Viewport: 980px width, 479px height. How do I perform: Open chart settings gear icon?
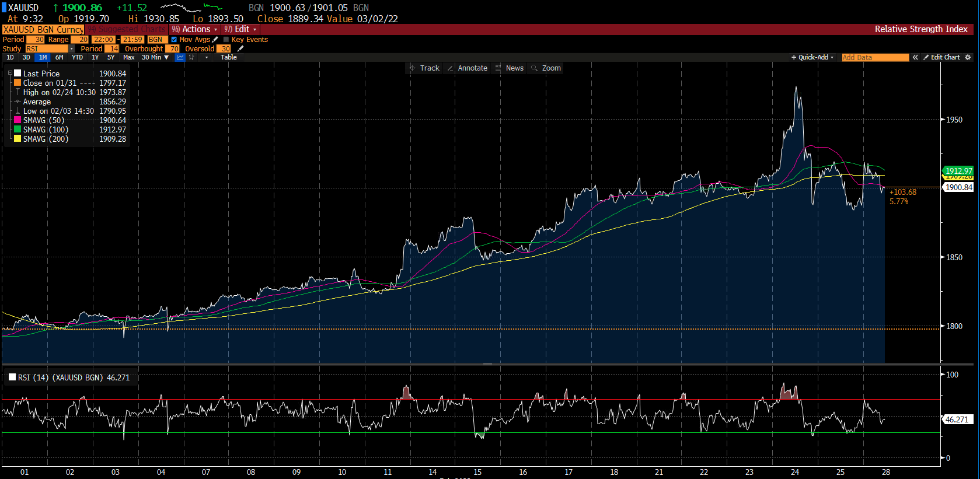[968, 57]
